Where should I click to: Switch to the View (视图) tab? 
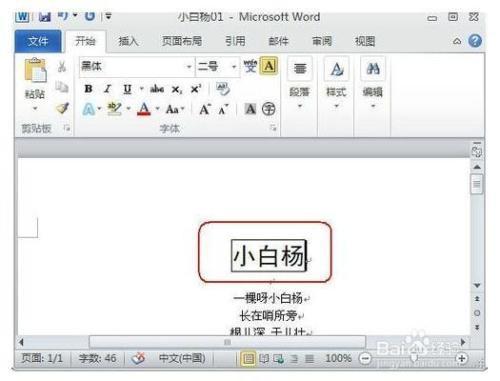365,41
